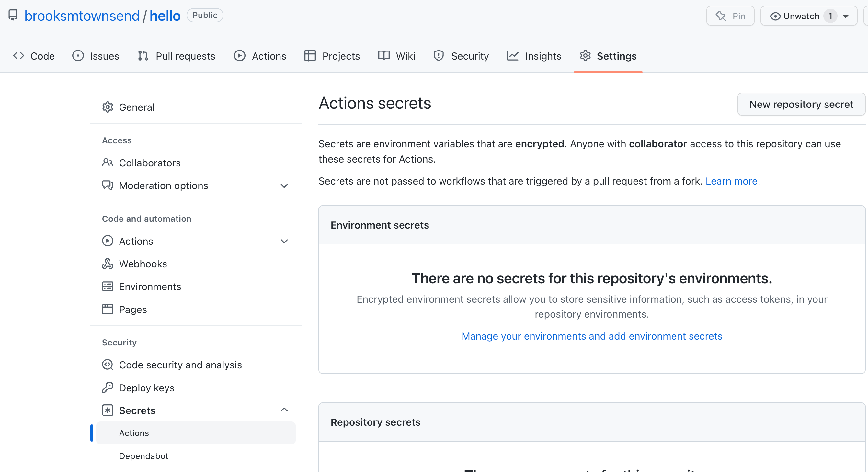
Task: Select the Issues icon in top navigation
Action: point(78,56)
